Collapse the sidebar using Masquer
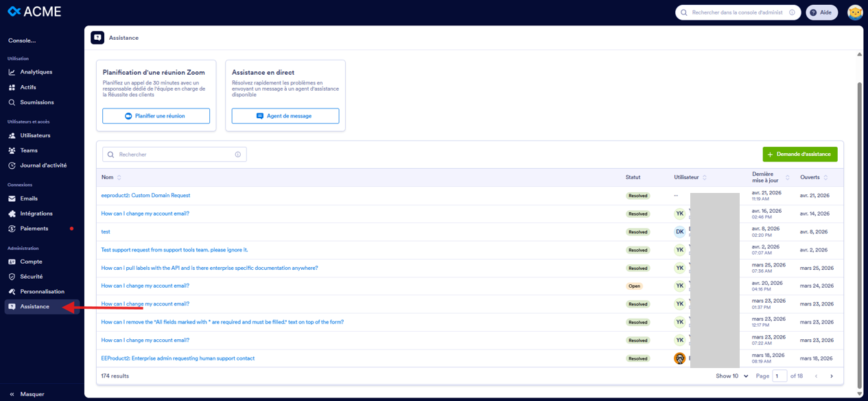Viewport: 868px width, 401px height. point(27,393)
